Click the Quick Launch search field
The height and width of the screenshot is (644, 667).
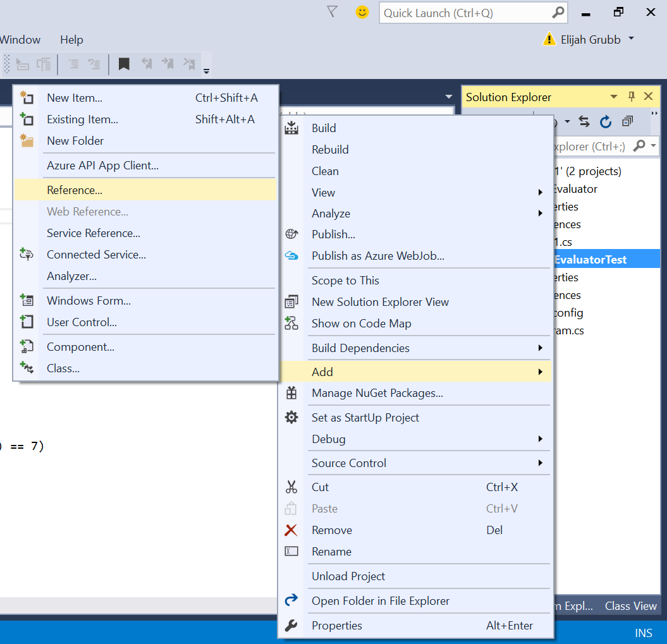tap(465, 13)
